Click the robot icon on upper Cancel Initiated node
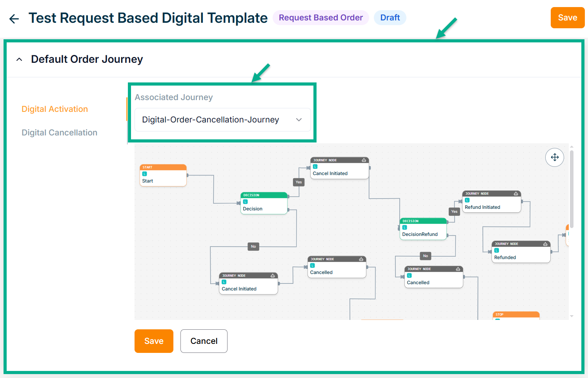 364,160
